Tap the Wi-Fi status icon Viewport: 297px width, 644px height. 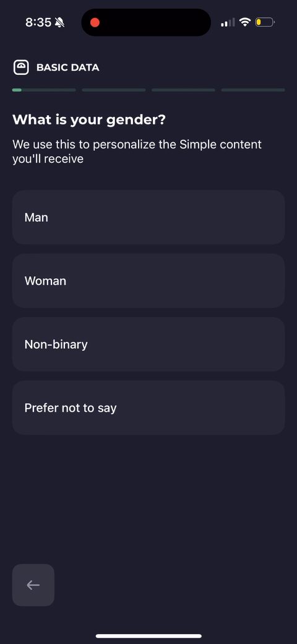pos(245,22)
